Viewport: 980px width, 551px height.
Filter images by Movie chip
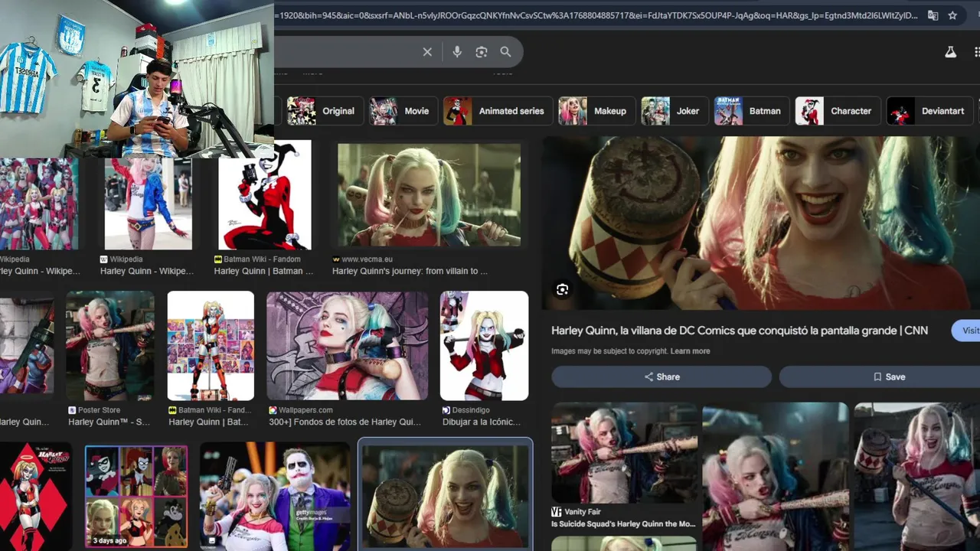pyautogui.click(x=403, y=111)
